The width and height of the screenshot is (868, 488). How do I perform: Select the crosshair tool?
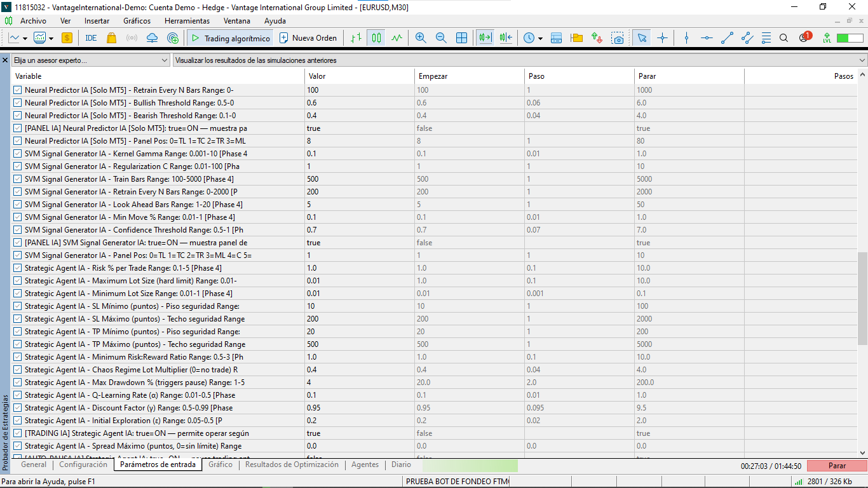pos(662,38)
